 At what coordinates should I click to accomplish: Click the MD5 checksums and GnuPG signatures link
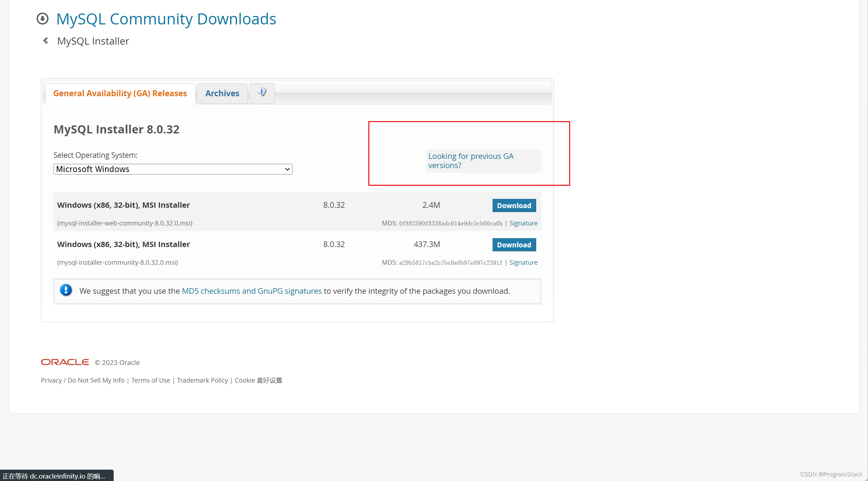tap(252, 291)
